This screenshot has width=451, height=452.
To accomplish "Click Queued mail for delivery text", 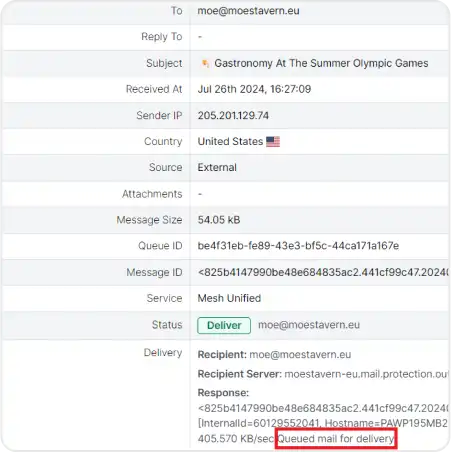I will tap(336, 439).
